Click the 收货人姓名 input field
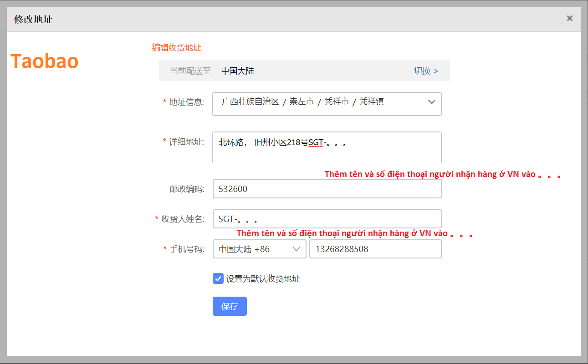This screenshot has height=364, width=588. (327, 219)
